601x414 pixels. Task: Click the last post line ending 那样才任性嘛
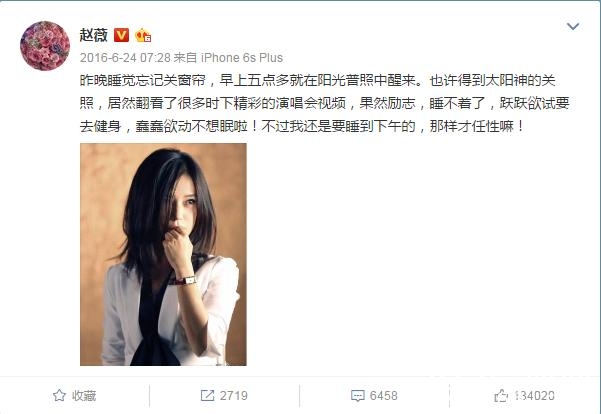click(x=302, y=126)
